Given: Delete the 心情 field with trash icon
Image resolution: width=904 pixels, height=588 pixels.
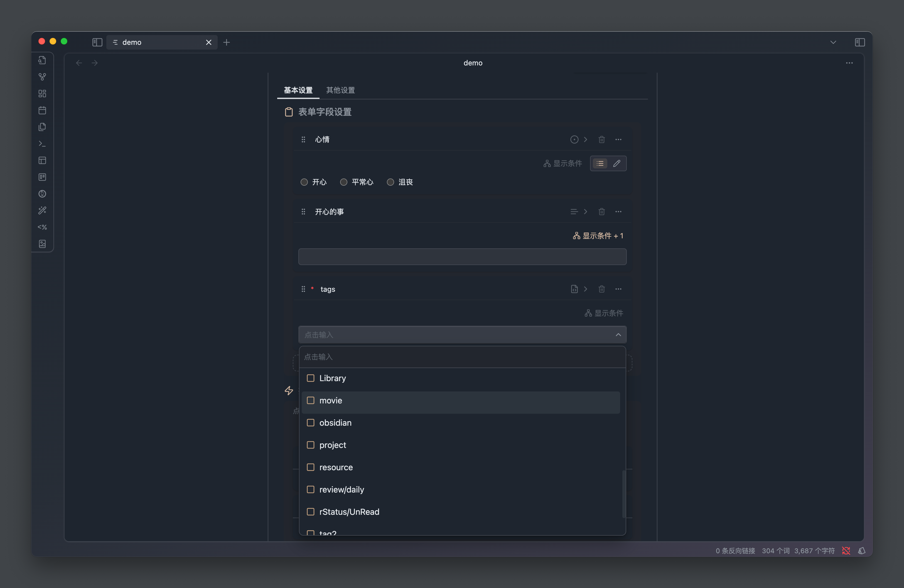Looking at the screenshot, I should coord(602,139).
